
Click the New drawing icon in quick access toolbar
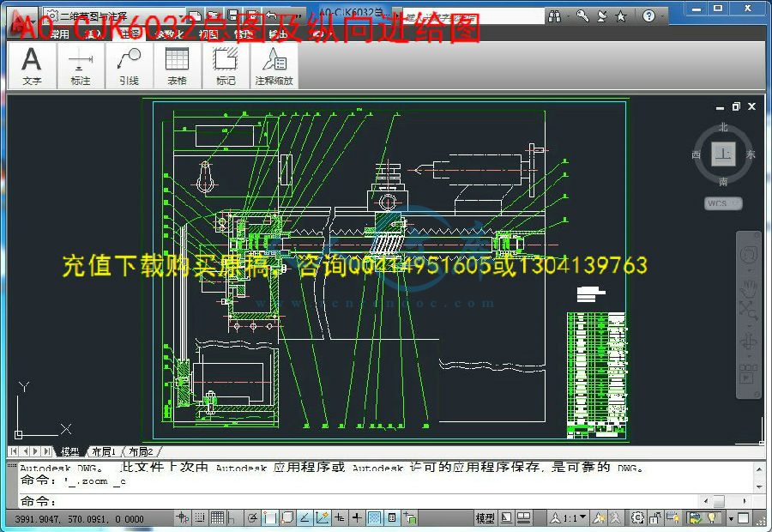pos(195,15)
